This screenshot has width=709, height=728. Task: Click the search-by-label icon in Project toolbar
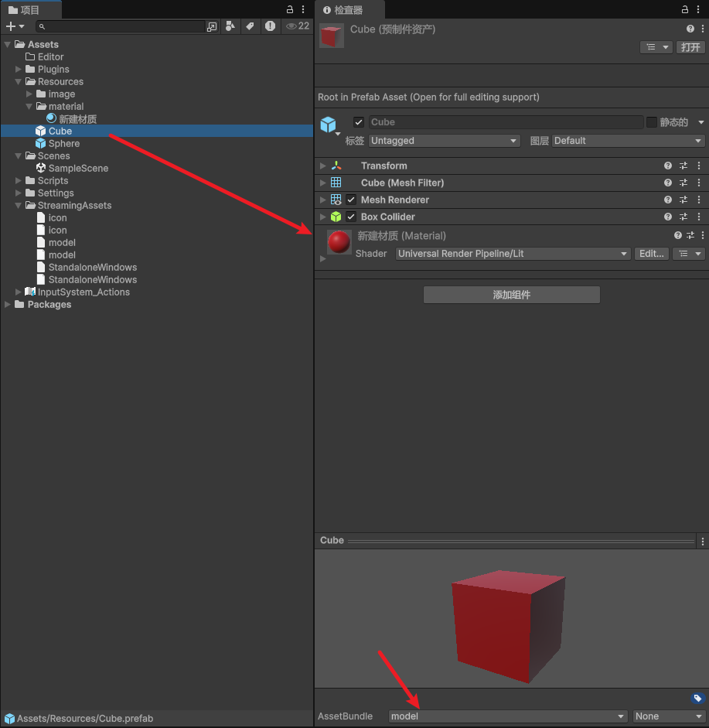pyautogui.click(x=249, y=26)
